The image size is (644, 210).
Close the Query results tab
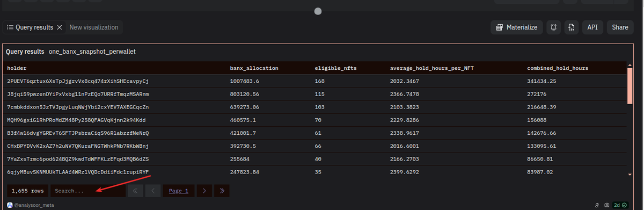(60, 27)
